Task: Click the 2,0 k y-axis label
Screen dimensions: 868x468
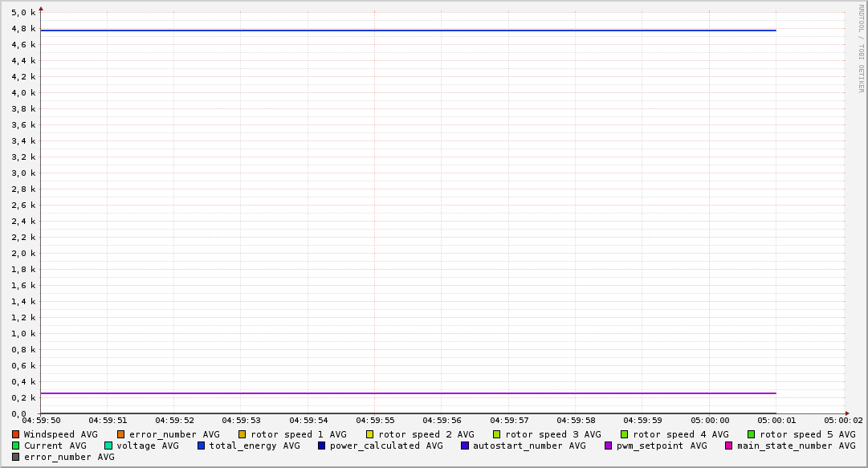Action: (x=23, y=254)
